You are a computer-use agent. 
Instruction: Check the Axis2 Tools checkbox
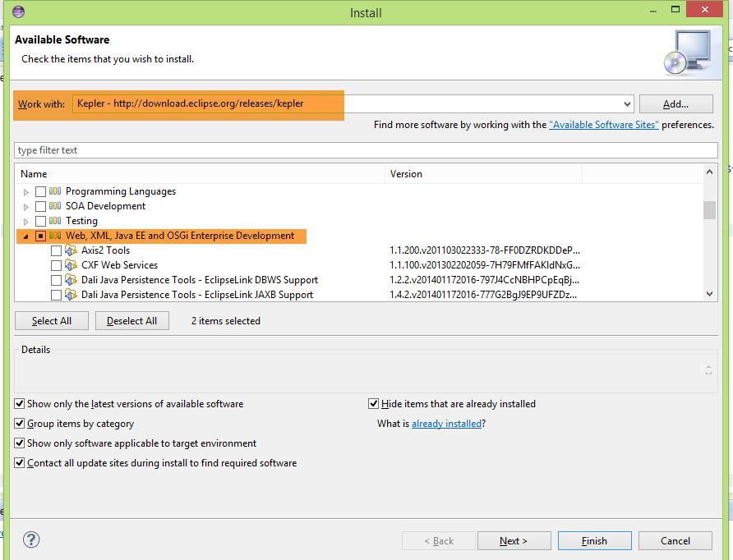coord(56,250)
